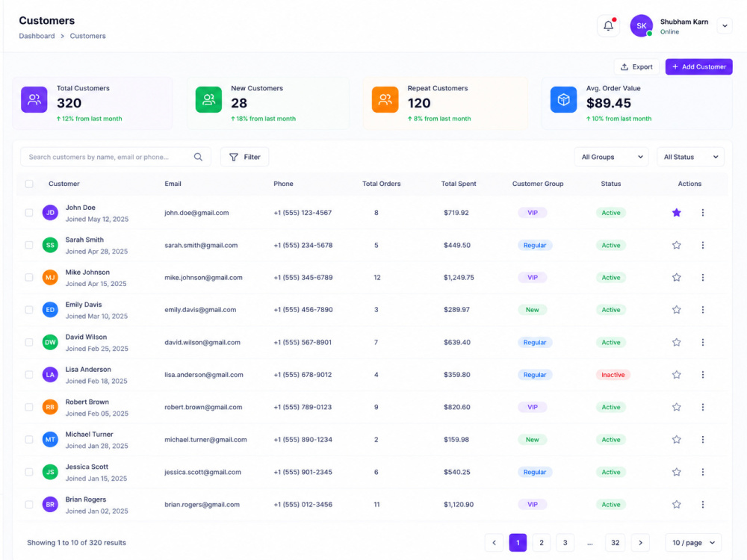Viewport: 747px width, 560px height.
Task: Check Robert Brown's row checkbox
Action: (x=29, y=407)
